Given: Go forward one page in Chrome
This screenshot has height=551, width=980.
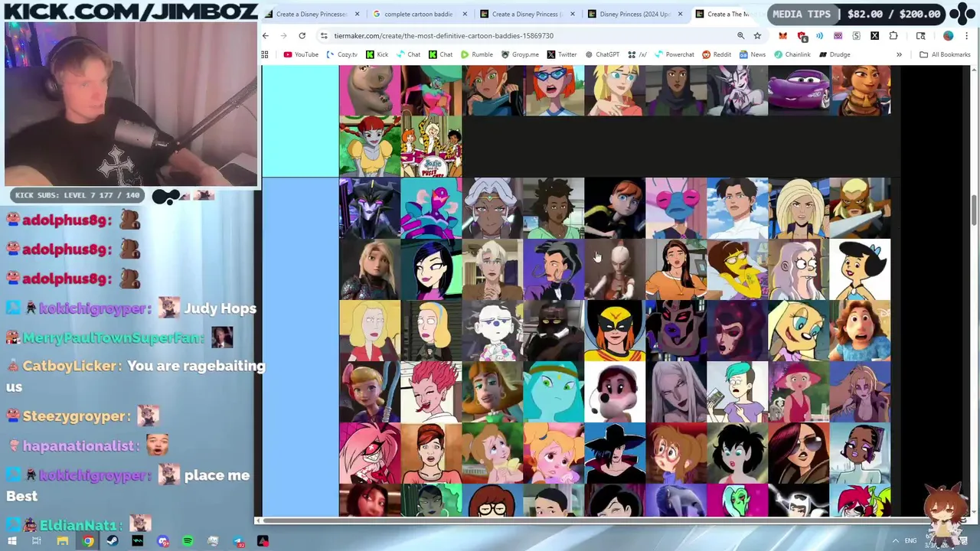Looking at the screenshot, I should tap(283, 36).
